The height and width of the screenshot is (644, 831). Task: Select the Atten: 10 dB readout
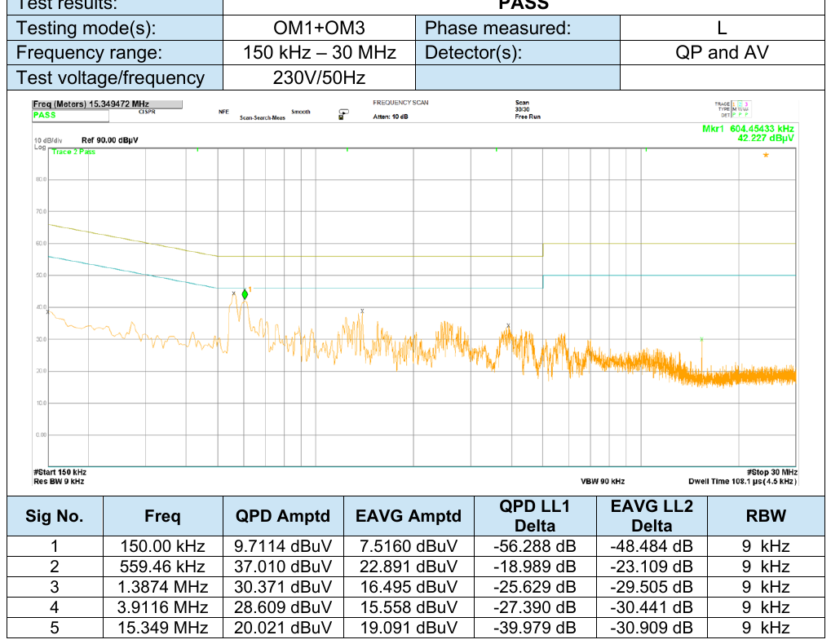click(x=391, y=117)
